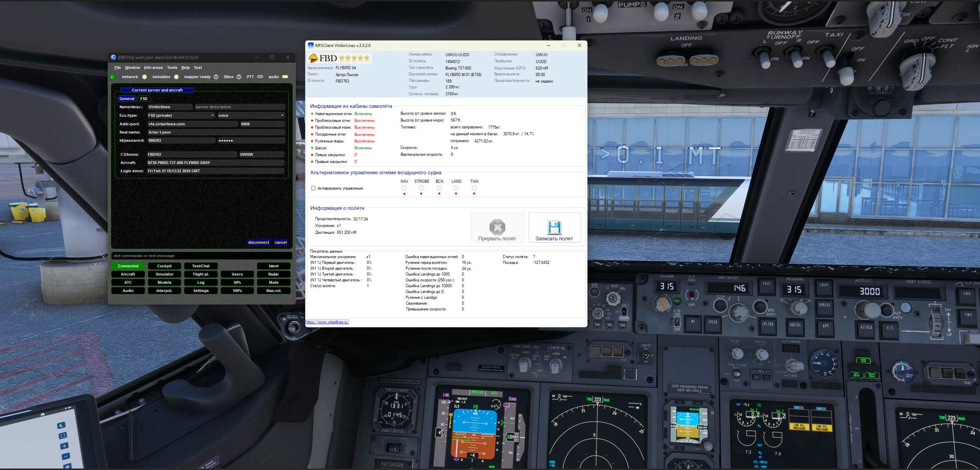Image resolution: width=980 pixels, height=470 pixels.
Task: Click the audio indicator light
Action: [x=285, y=77]
